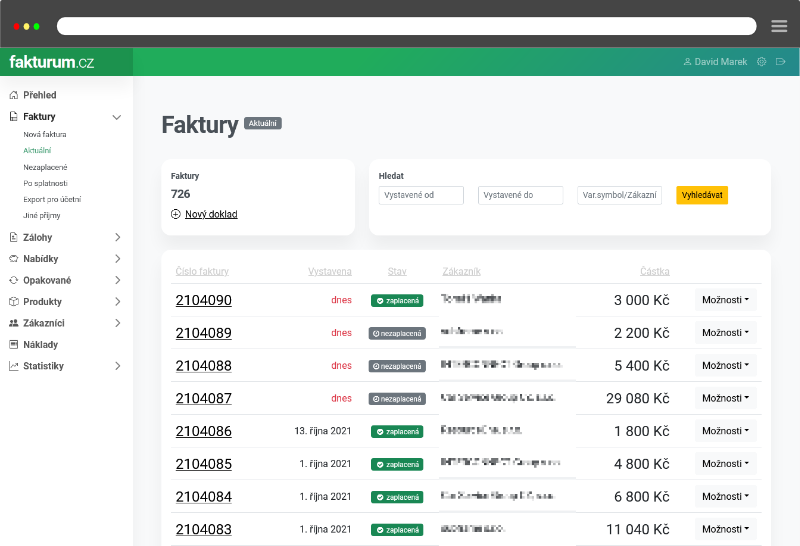Collapse the Faktury sidebar section
800x546 pixels.
tap(117, 117)
